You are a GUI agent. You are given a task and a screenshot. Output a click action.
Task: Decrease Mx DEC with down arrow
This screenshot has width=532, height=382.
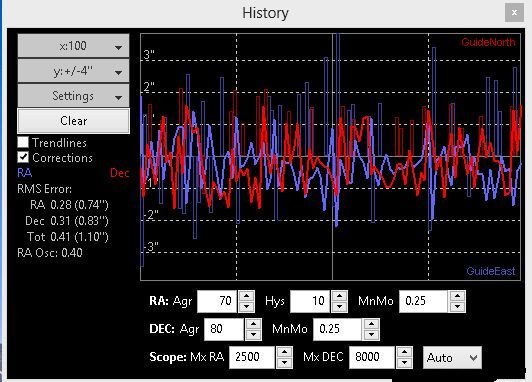(x=404, y=363)
